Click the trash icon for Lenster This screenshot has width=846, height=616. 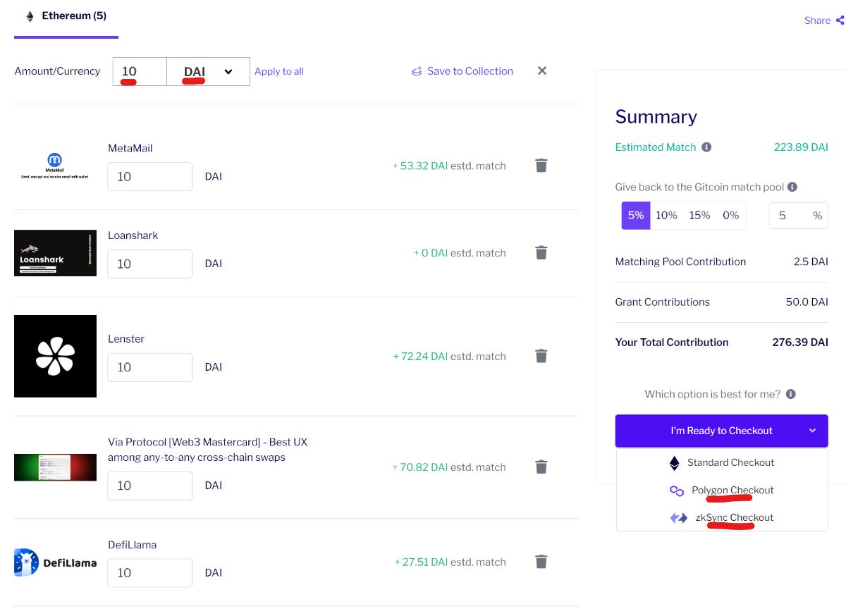[541, 356]
